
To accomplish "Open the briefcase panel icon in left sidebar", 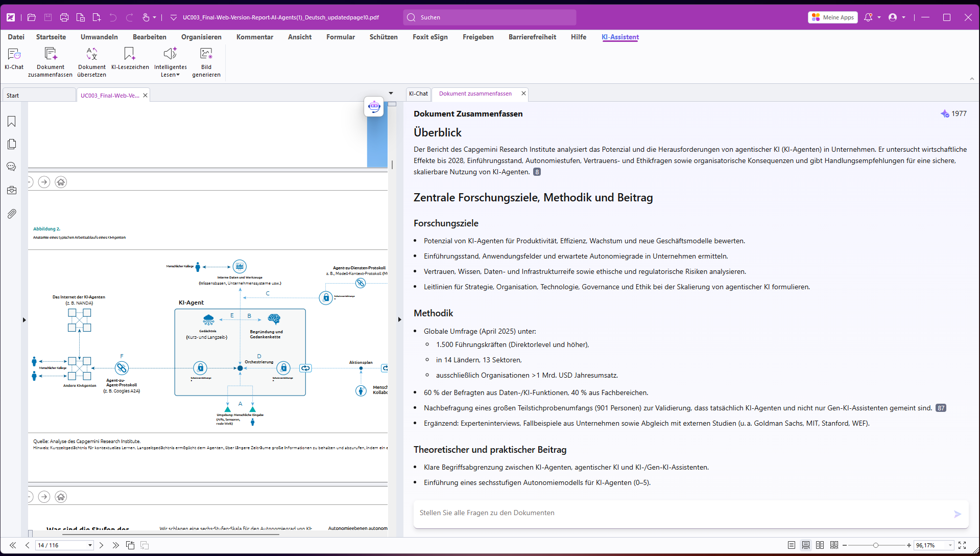I will point(12,190).
